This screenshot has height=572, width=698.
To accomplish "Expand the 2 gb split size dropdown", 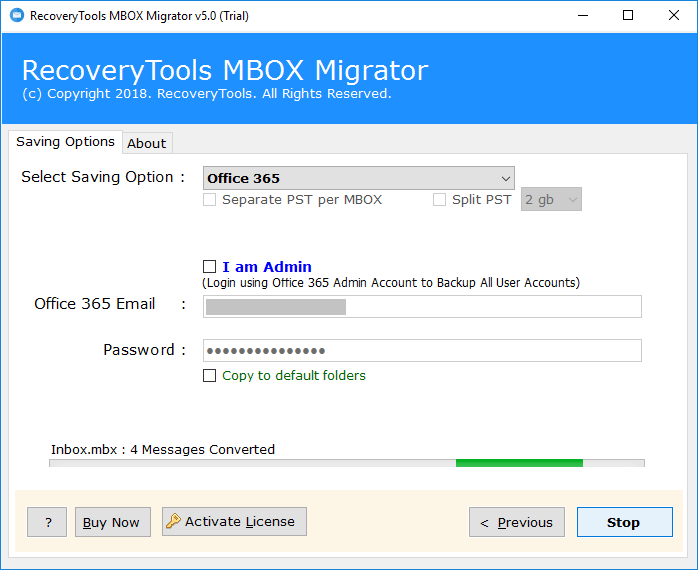I will click(x=551, y=199).
